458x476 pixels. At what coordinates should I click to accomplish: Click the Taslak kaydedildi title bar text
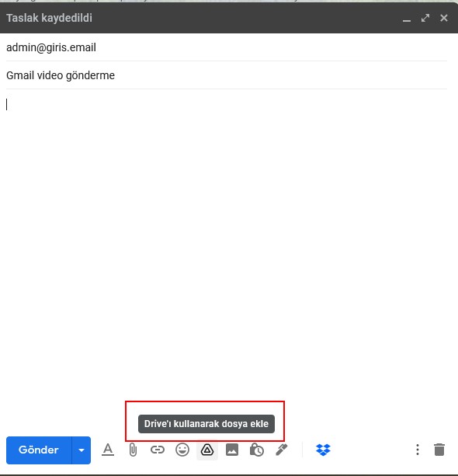49,18
